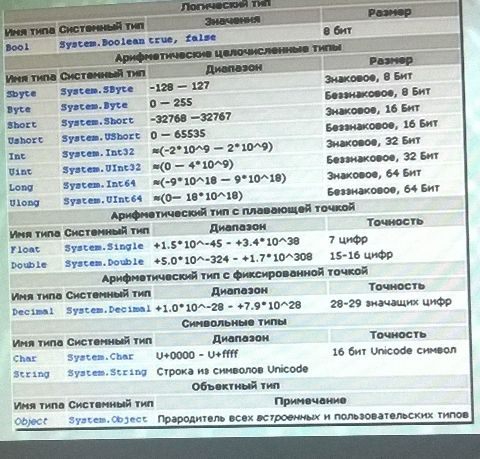Open the System.UShort link
Image resolution: width=480 pixels, height=459 pixels.
[x=101, y=137]
